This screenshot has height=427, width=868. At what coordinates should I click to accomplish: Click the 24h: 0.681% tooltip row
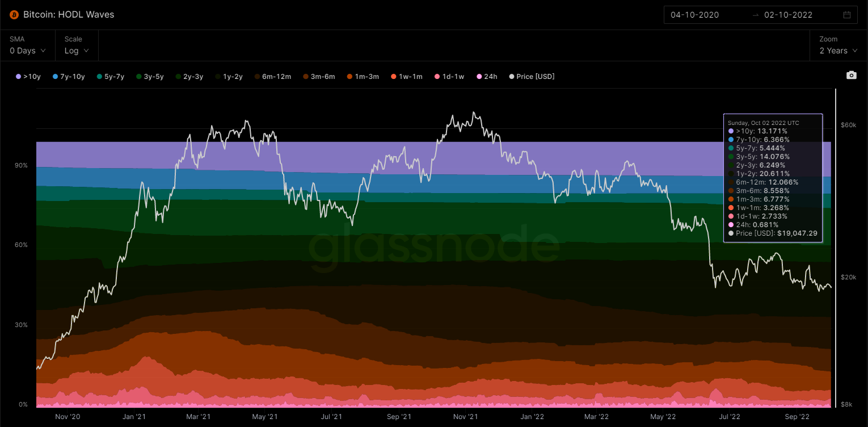coord(753,225)
